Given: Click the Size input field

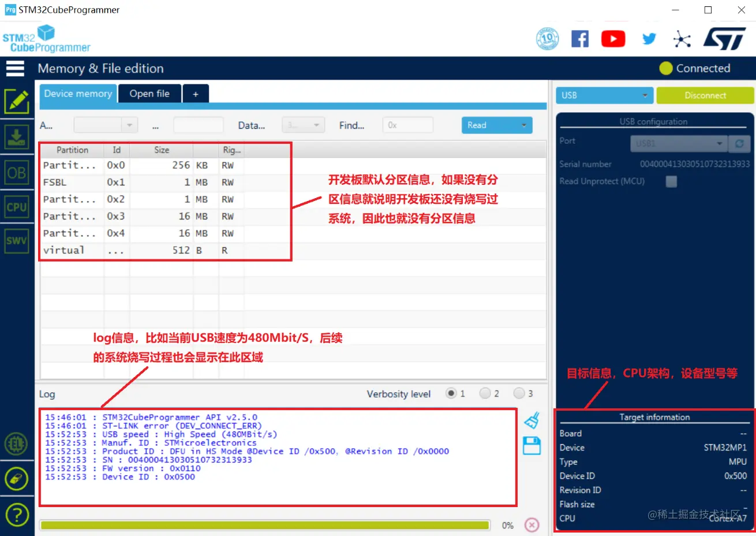Looking at the screenshot, I should 199,125.
